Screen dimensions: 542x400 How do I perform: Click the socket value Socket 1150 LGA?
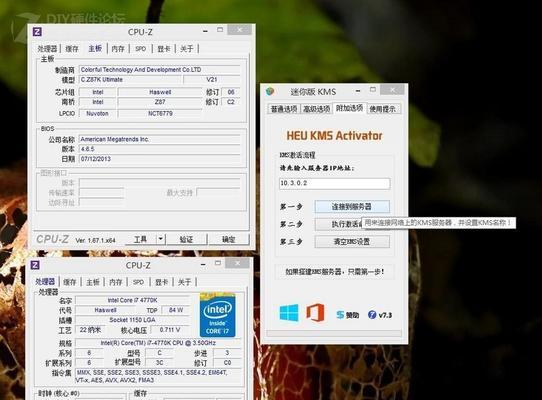132,320
